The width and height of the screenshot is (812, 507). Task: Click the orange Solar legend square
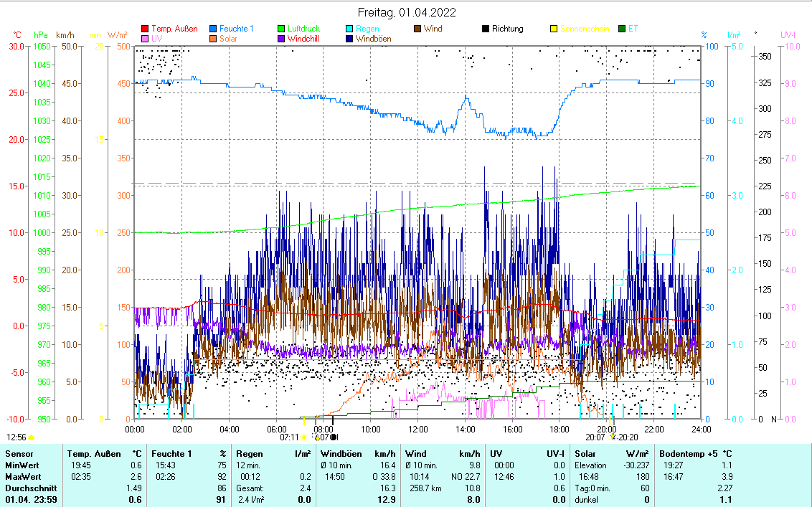tap(213, 39)
